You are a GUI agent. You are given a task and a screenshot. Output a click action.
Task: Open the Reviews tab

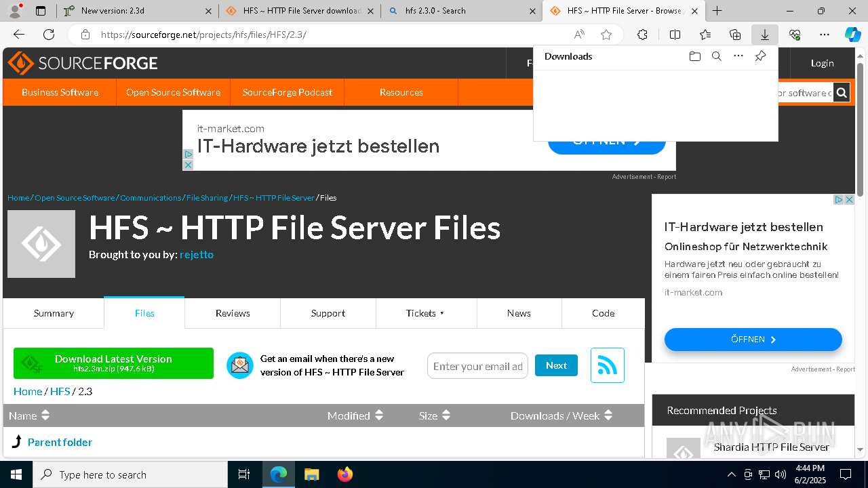(233, 313)
